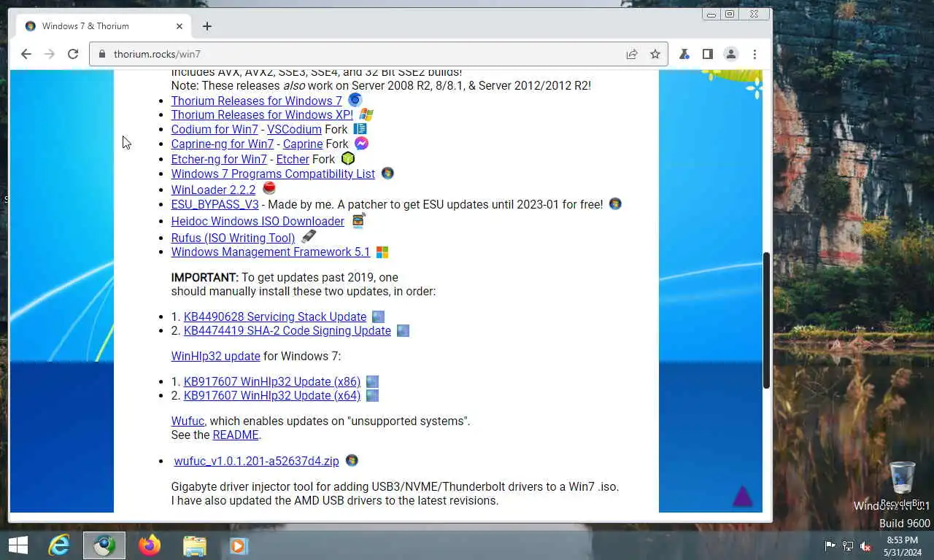Open File Explorer from the taskbar
The image size is (934, 560).
click(194, 545)
